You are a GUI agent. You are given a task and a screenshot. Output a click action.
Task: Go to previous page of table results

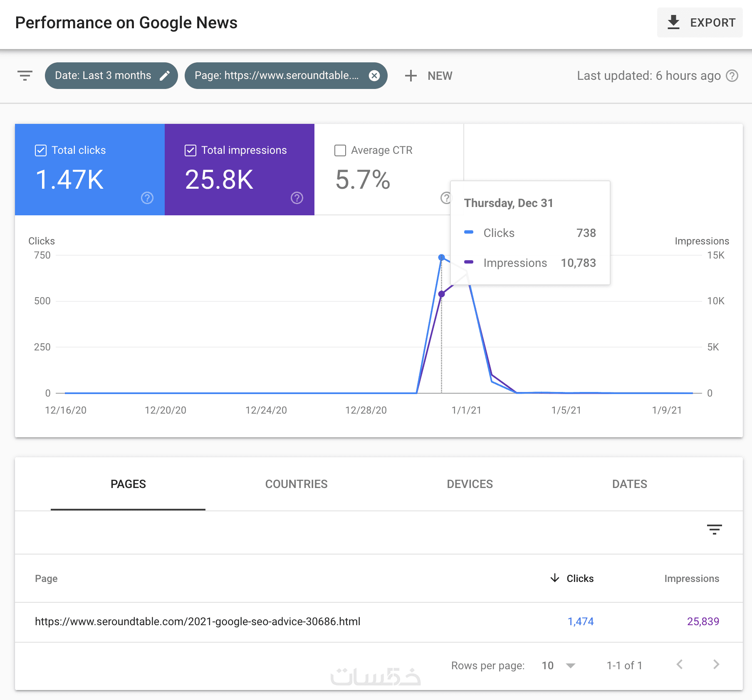(x=680, y=665)
